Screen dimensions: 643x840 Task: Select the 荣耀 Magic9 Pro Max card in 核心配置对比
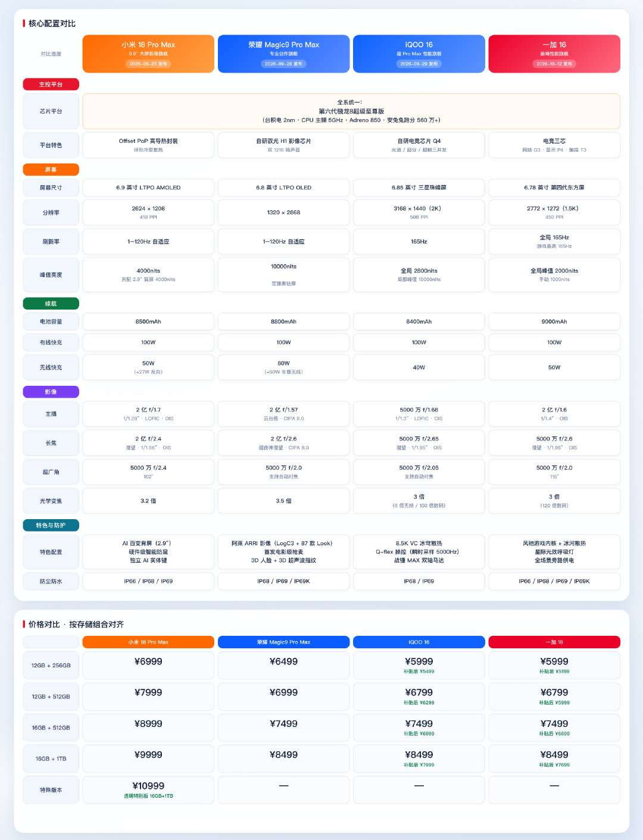283,54
